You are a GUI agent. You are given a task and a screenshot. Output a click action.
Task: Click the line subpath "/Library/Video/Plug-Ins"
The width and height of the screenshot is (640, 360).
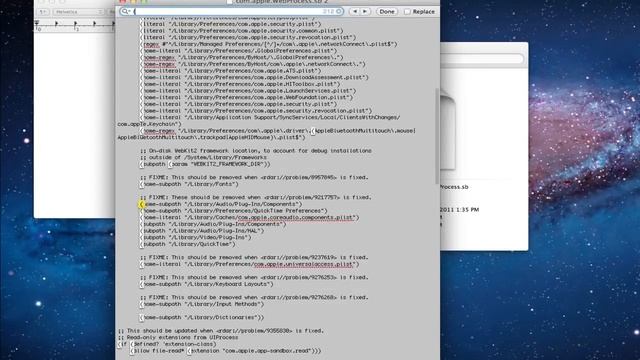point(196,237)
